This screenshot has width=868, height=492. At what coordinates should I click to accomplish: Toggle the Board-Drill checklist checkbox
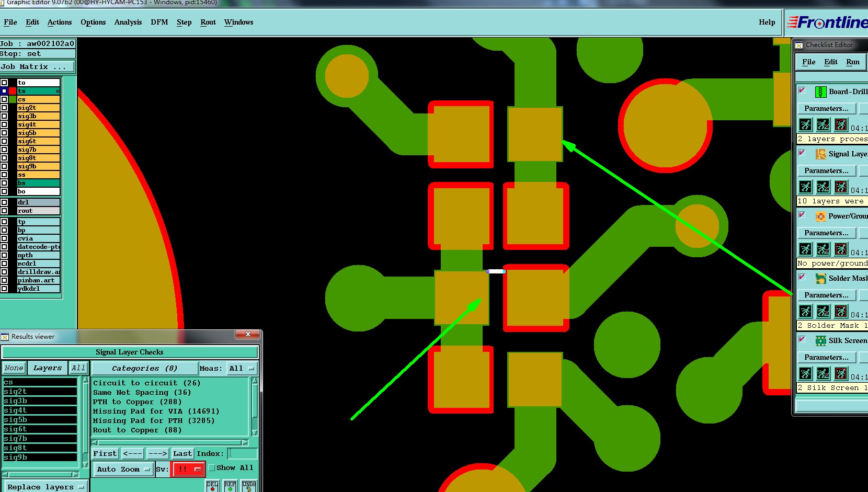pos(802,90)
